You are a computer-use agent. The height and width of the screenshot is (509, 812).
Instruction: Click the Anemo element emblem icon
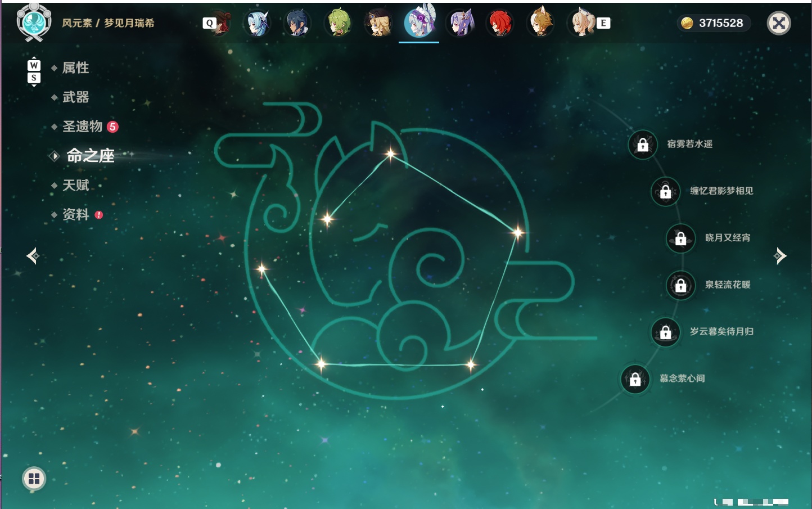click(x=34, y=22)
